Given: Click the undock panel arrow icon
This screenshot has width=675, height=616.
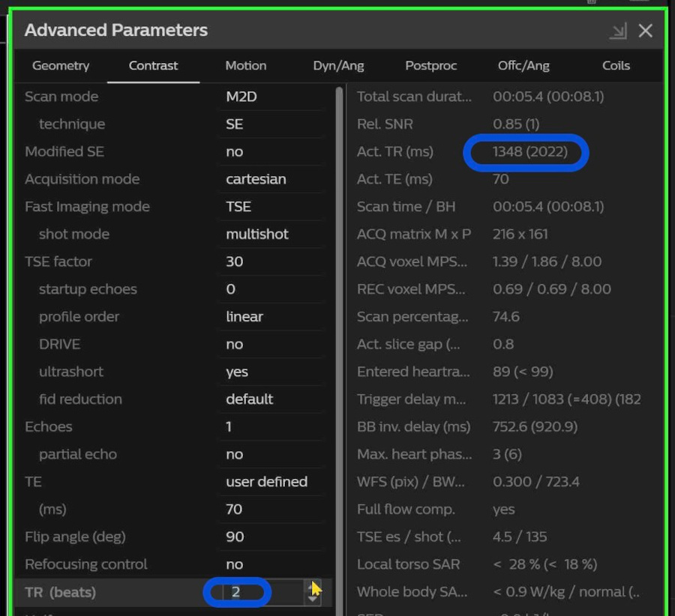Looking at the screenshot, I should [618, 31].
